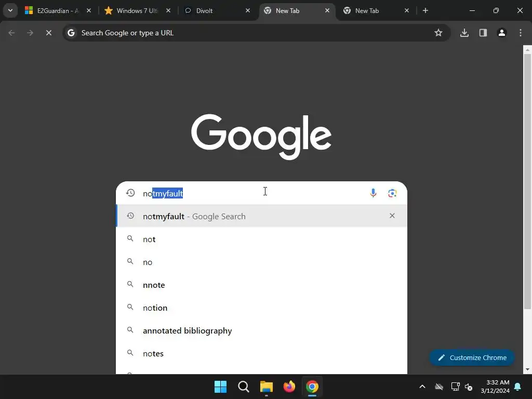The width and height of the screenshot is (532, 399).
Task: Click the Google icon in address bar
Action: [71, 33]
